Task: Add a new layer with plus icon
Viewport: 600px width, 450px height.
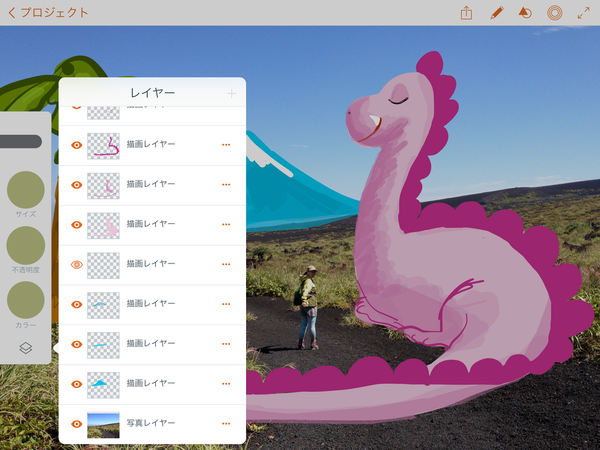Action: pyautogui.click(x=232, y=93)
